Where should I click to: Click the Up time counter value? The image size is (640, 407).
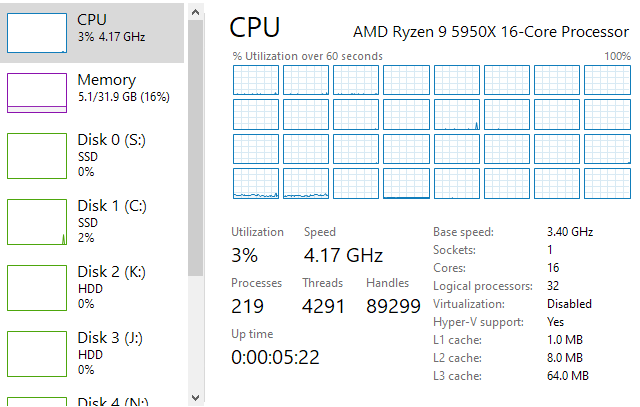275,356
